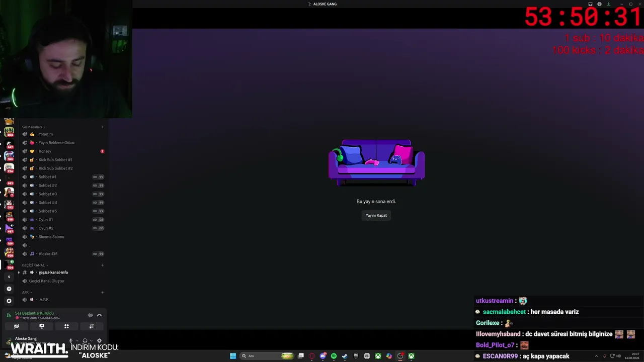Deafen audio with the headphones button

pyautogui.click(x=85, y=341)
